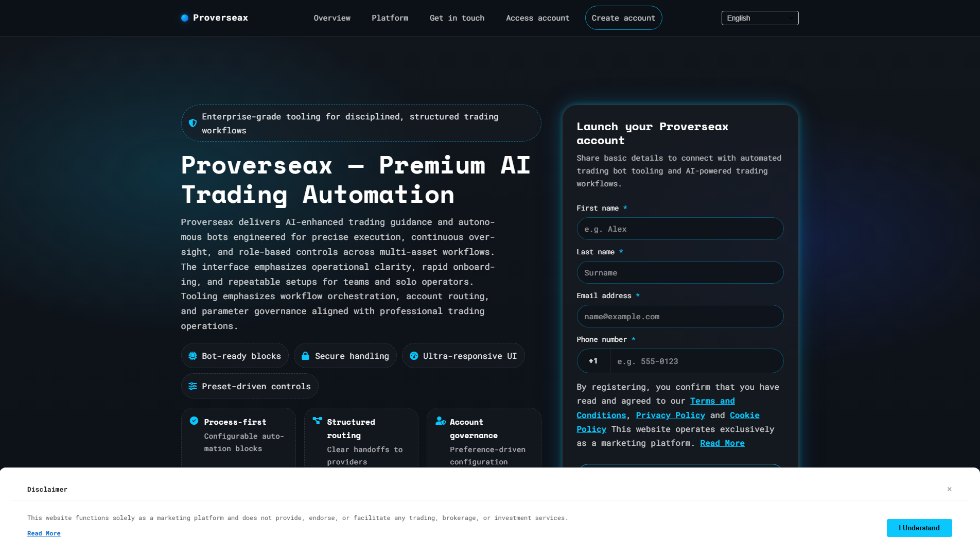Screen dimensions: 980x555
Task: Click the Email address input field
Action: pyautogui.click(x=680, y=316)
